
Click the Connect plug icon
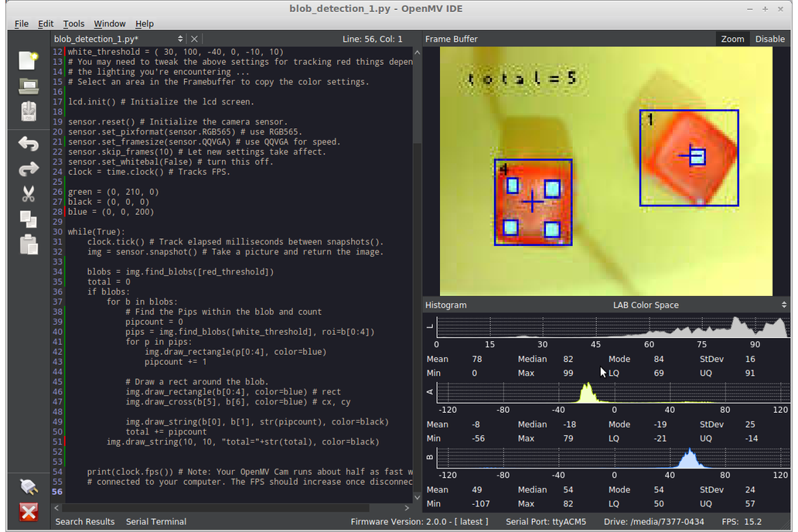pyautogui.click(x=29, y=486)
